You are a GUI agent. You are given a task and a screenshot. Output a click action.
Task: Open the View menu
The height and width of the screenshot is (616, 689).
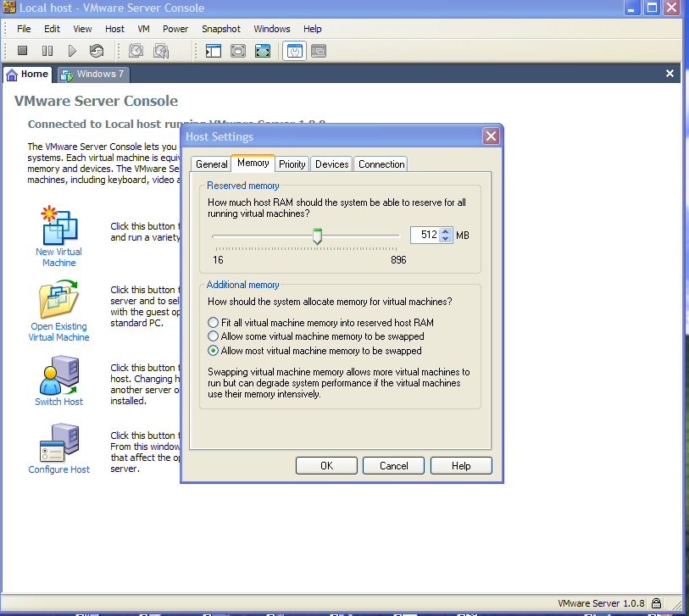(82, 29)
